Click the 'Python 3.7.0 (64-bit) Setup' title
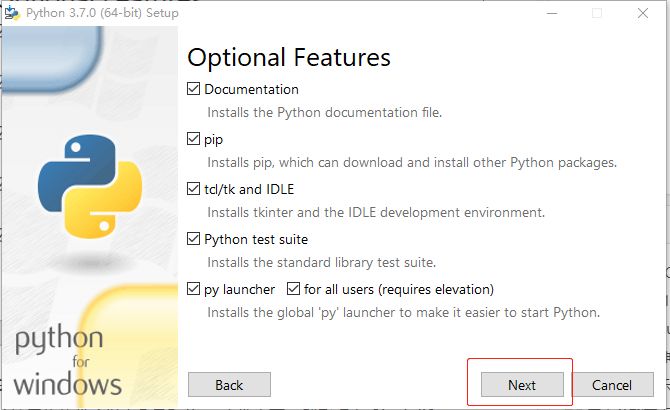 click(x=102, y=13)
